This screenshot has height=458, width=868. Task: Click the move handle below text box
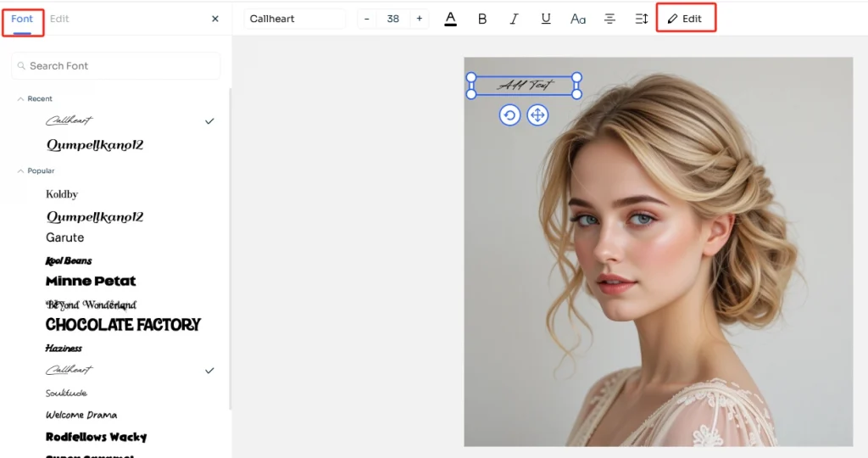(537, 115)
